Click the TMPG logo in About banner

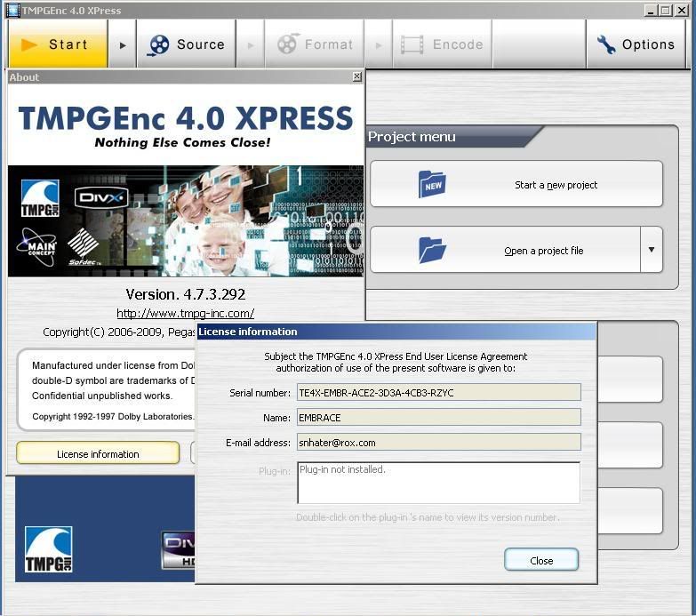pos(40,198)
